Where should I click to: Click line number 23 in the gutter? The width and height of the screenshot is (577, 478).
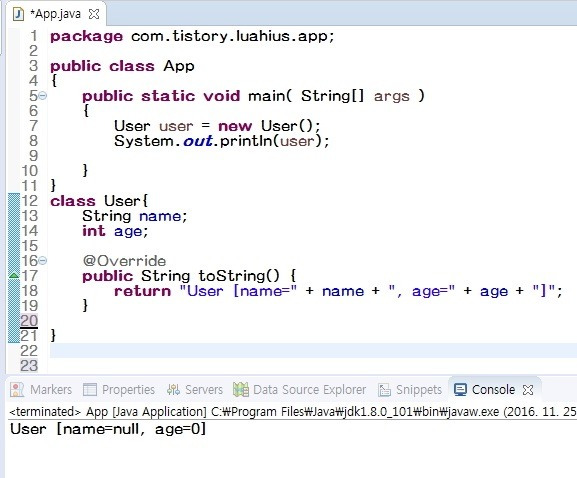click(29, 366)
